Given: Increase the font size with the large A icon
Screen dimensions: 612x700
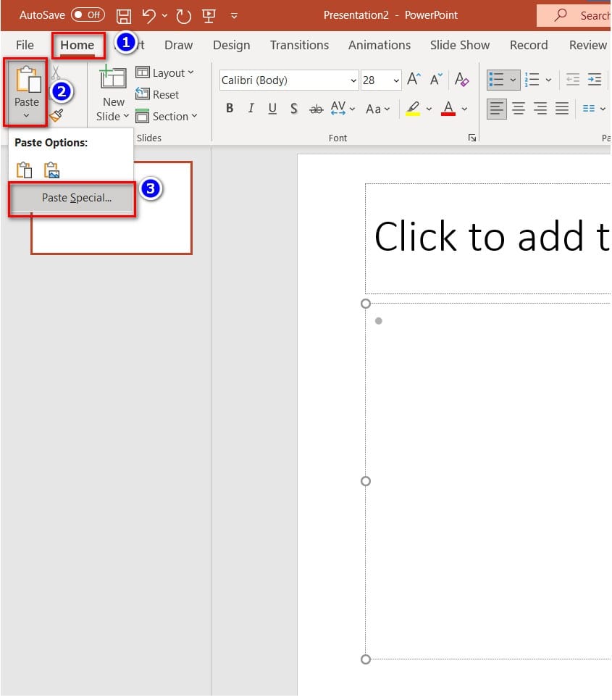Looking at the screenshot, I should coord(414,80).
